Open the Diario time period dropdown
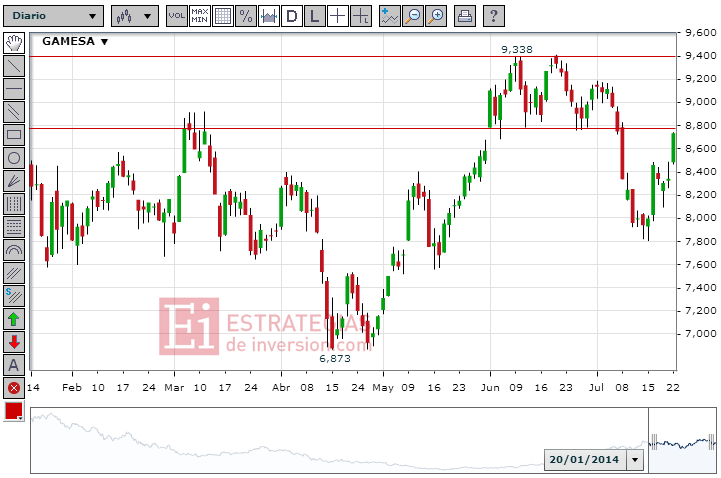The image size is (721, 478). pos(53,16)
